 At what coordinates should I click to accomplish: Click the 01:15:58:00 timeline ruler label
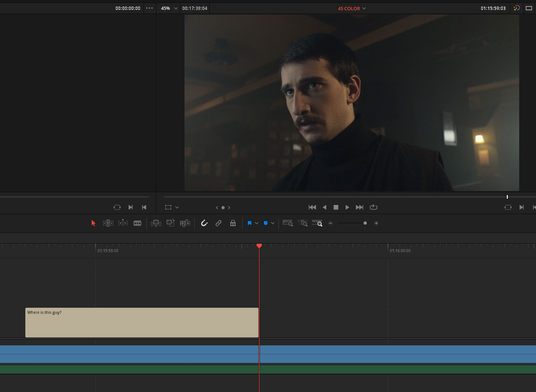pos(108,251)
